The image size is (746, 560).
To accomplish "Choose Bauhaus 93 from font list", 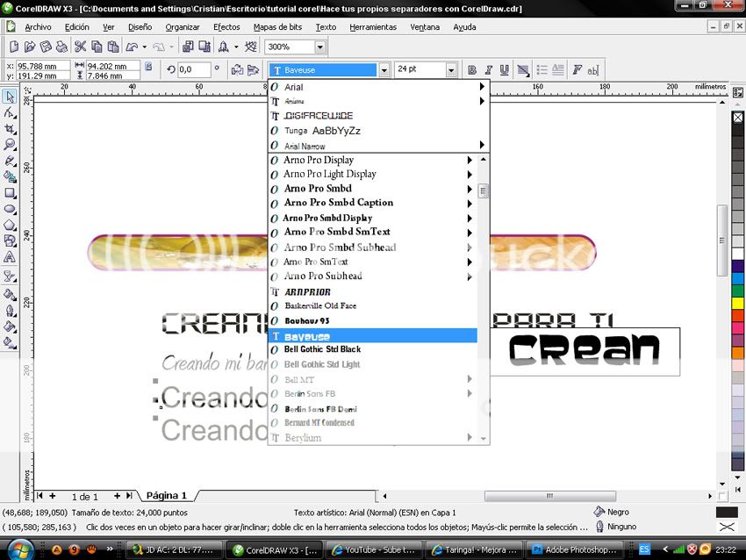I will click(372, 320).
